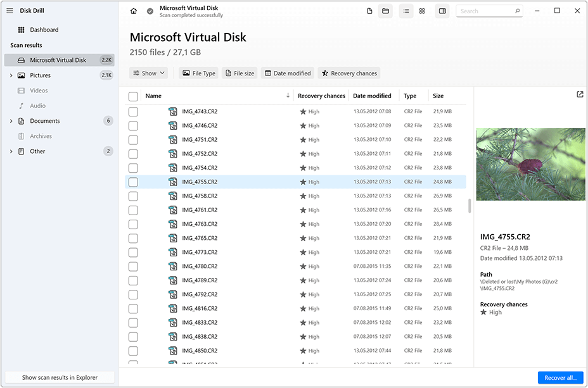The width and height of the screenshot is (588, 388).
Task: Click file icon of IMG_4850.CR2
Action: click(173, 351)
